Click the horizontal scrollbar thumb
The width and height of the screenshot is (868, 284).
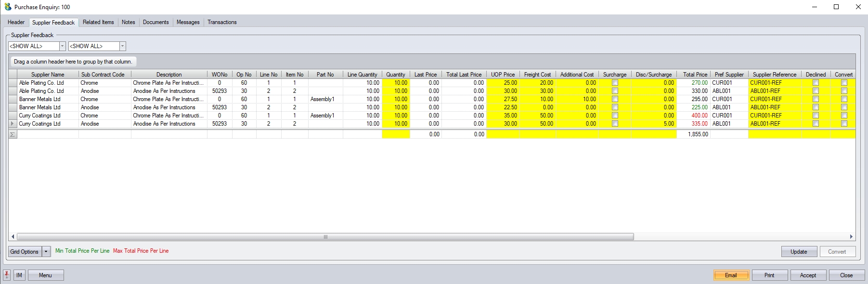coord(325,236)
